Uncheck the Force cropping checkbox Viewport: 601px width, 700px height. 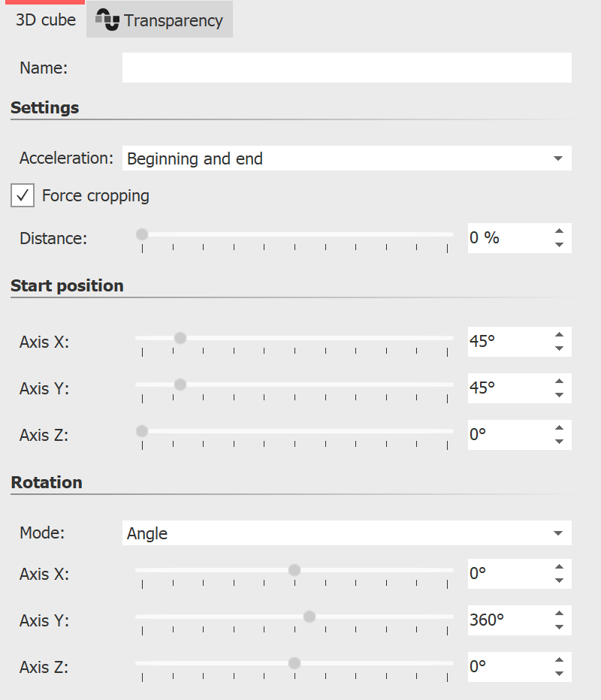pos(23,196)
